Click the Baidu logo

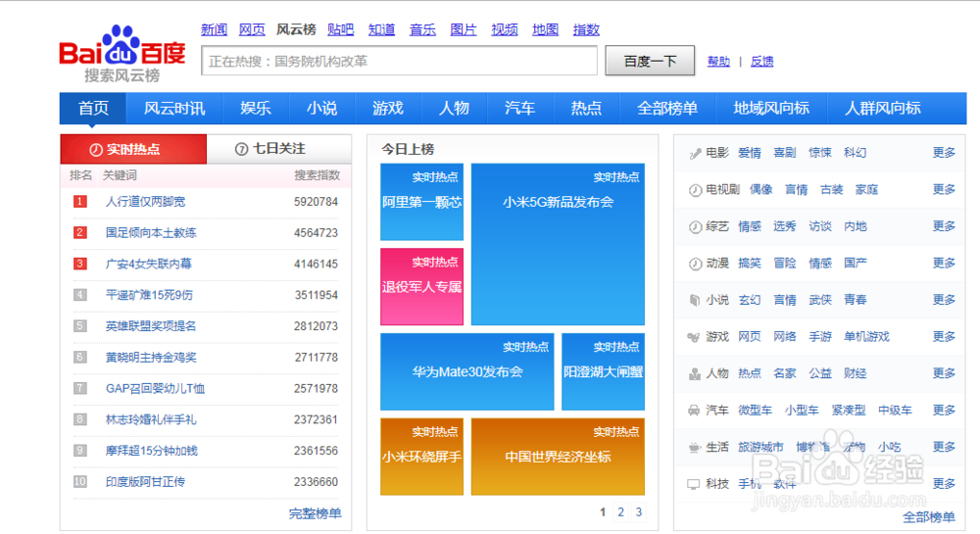(x=122, y=54)
